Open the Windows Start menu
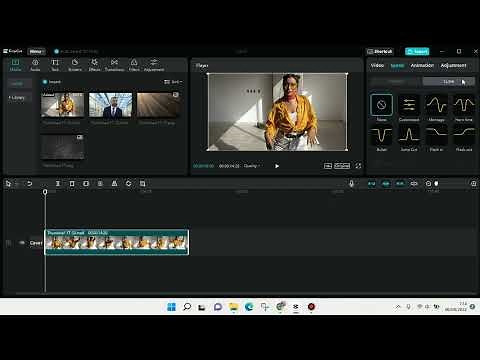 [171, 307]
